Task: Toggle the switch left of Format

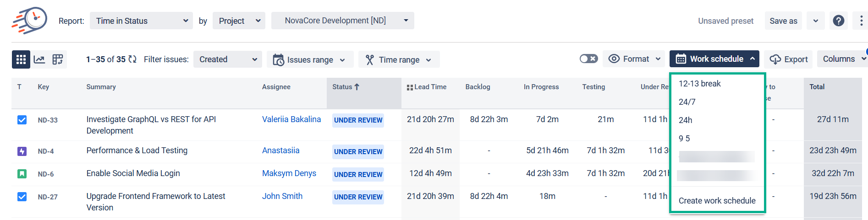Action: (x=588, y=59)
